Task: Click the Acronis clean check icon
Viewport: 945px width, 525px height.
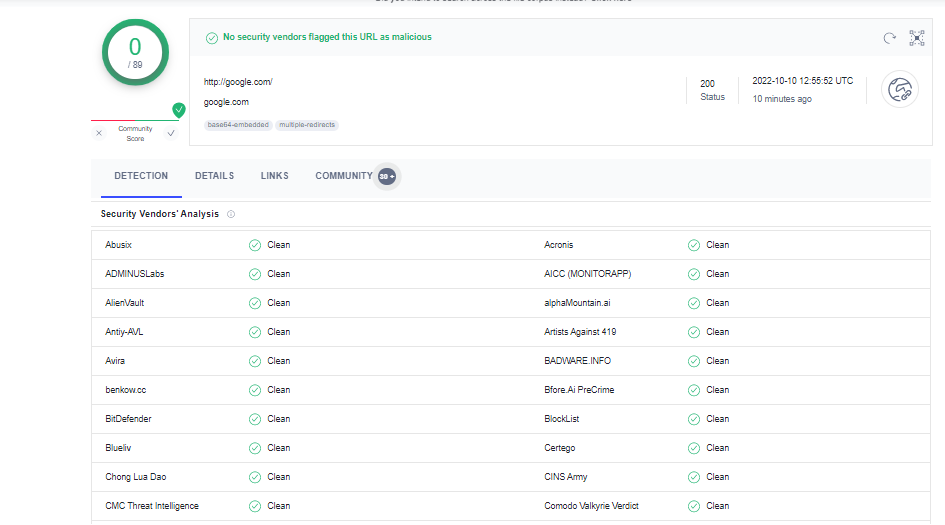Action: click(694, 245)
